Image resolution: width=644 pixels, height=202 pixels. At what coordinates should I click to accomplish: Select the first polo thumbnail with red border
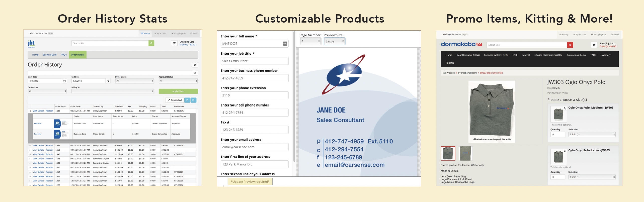pos(448,153)
